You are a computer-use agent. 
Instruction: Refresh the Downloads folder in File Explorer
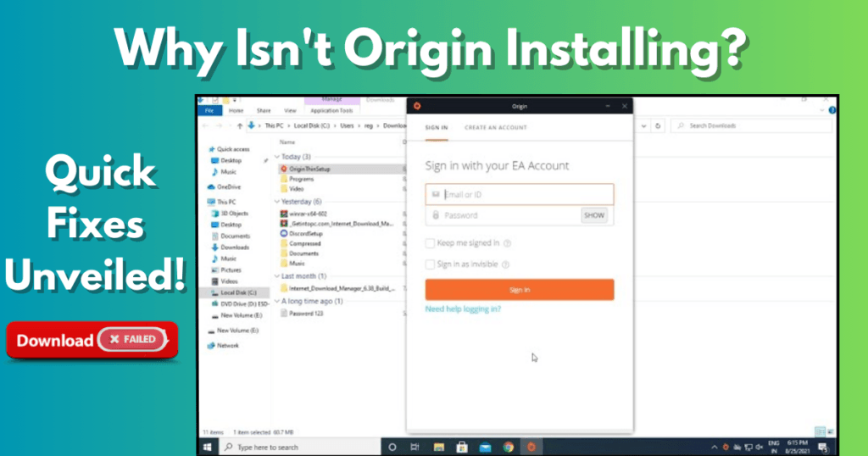(x=658, y=126)
